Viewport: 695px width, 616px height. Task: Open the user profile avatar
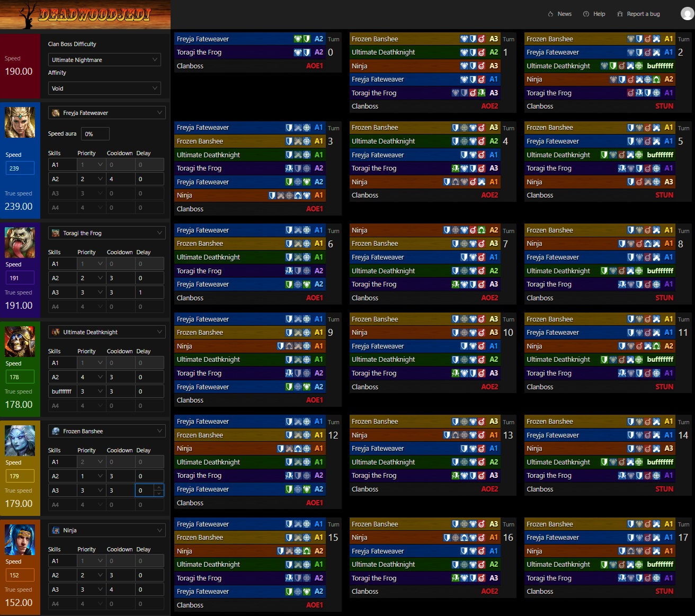[x=687, y=14]
